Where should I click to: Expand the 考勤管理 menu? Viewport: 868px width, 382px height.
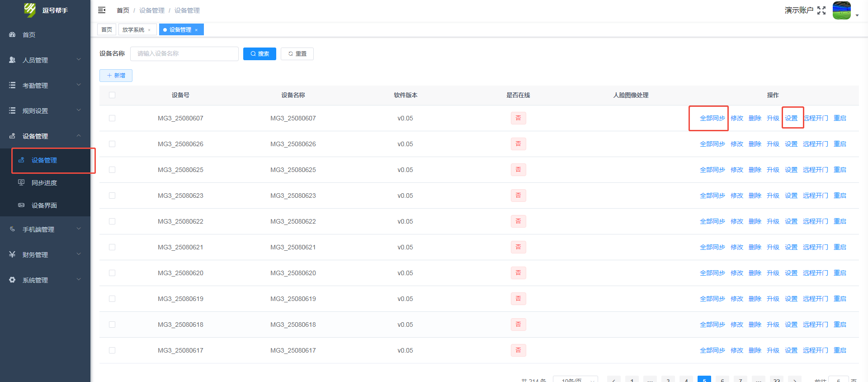45,85
